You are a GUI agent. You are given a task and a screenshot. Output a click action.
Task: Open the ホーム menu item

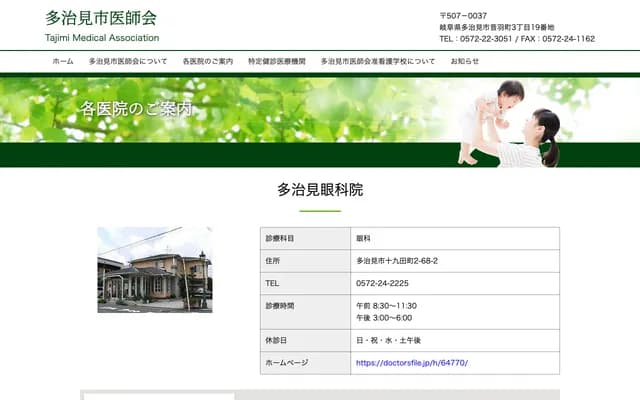tap(63, 61)
